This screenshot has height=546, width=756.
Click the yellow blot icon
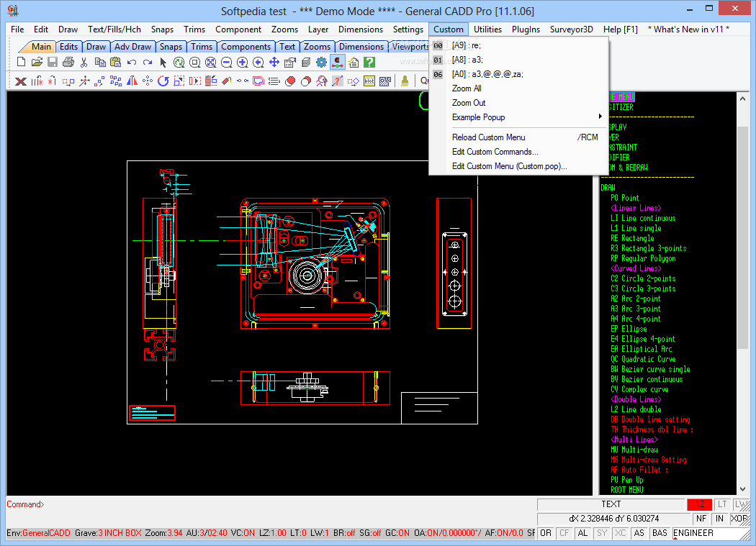point(369,81)
